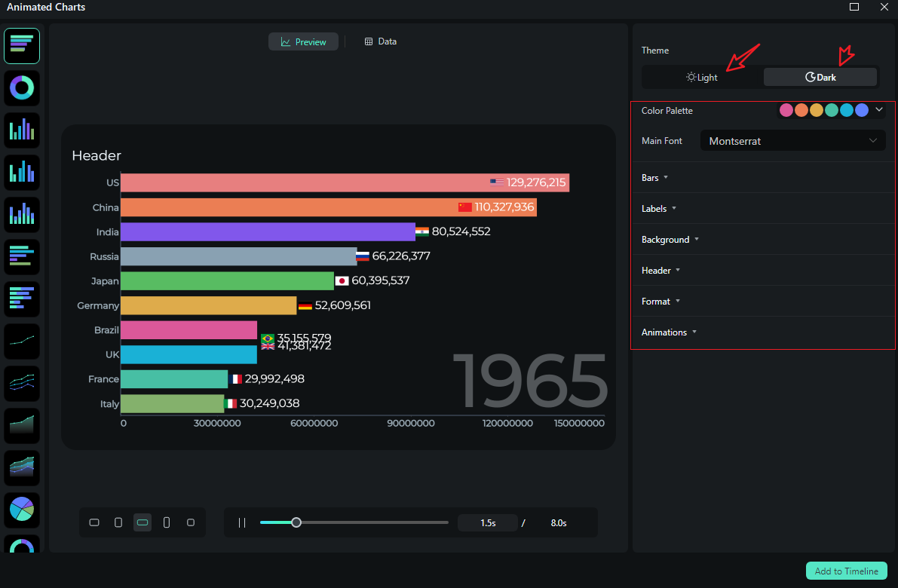Open the Color Palette dropdown
This screenshot has width=898, height=588.
click(878, 110)
